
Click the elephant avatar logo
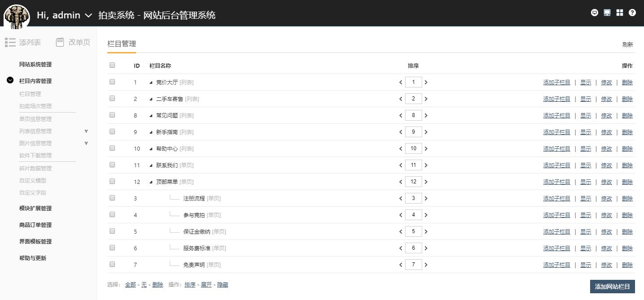pyautogui.click(x=16, y=15)
